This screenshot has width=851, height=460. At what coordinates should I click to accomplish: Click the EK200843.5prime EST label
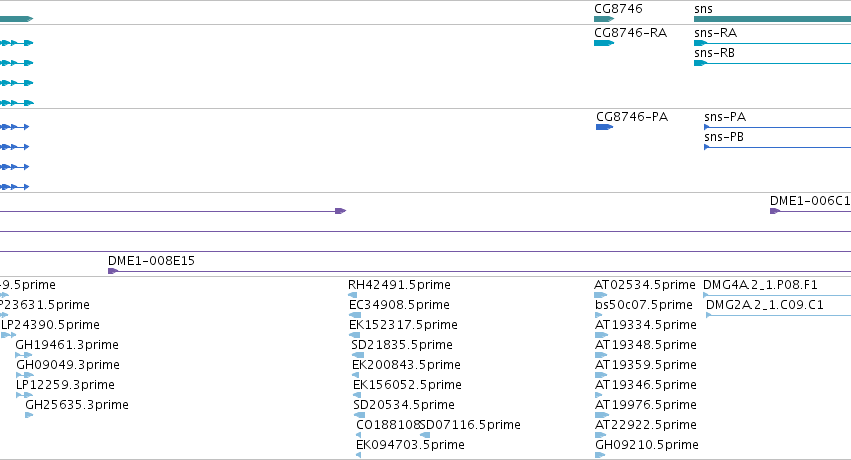point(406,365)
